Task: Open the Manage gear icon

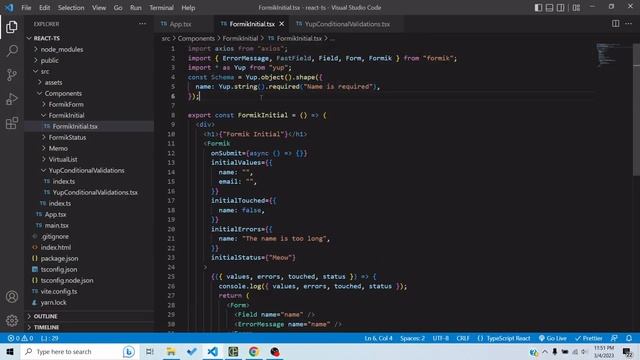Action: click(12, 320)
